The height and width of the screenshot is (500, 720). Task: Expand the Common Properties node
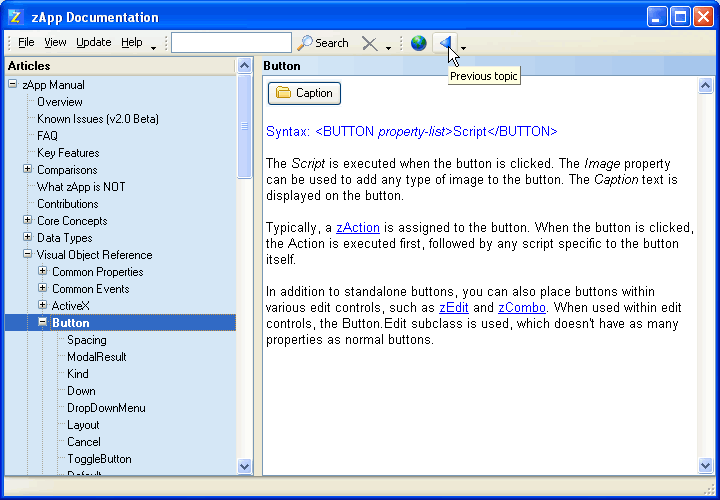click(x=43, y=272)
